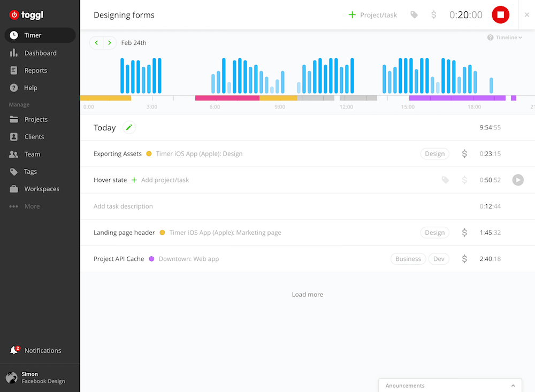Expand the Announcements panel
Viewport: 535px width, 392px height.
(x=513, y=386)
